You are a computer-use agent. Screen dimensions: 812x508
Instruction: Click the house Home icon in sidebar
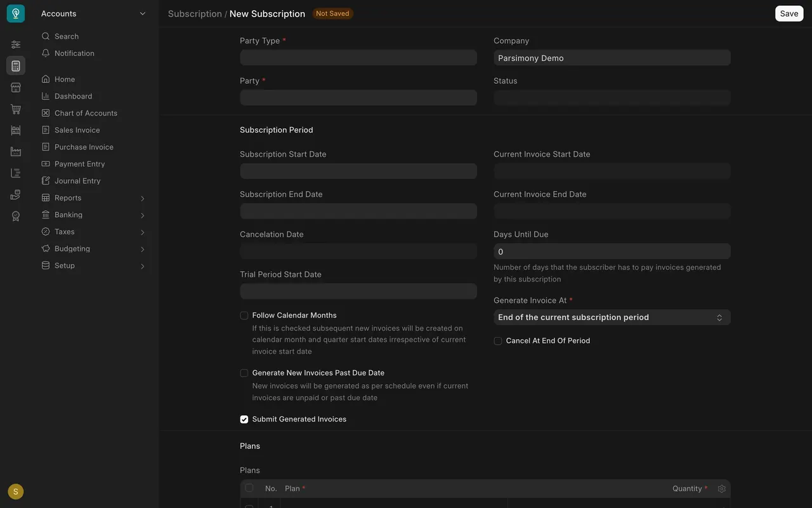[x=46, y=79]
